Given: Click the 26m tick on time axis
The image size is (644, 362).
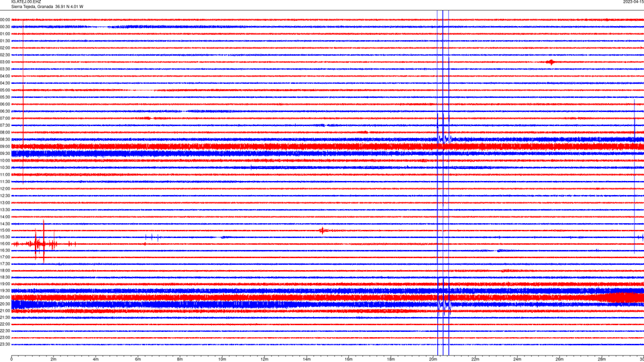Looking at the screenshot, I should (x=559, y=359).
